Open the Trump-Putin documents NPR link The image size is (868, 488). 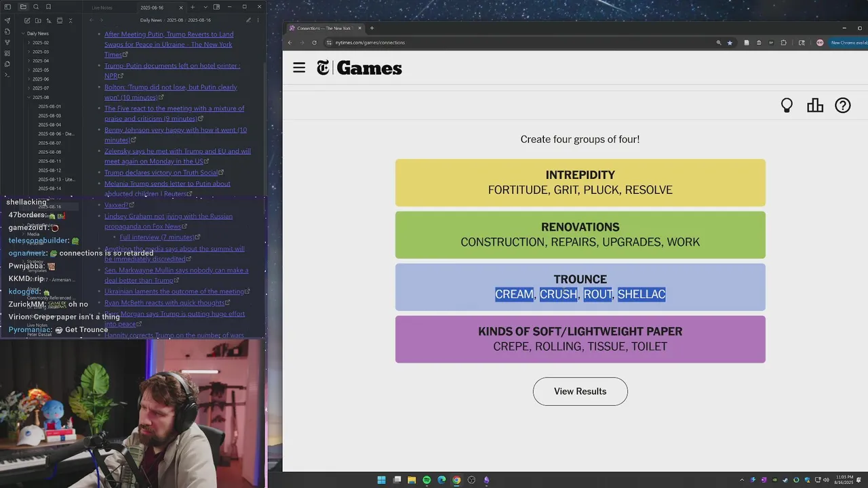[172, 70]
